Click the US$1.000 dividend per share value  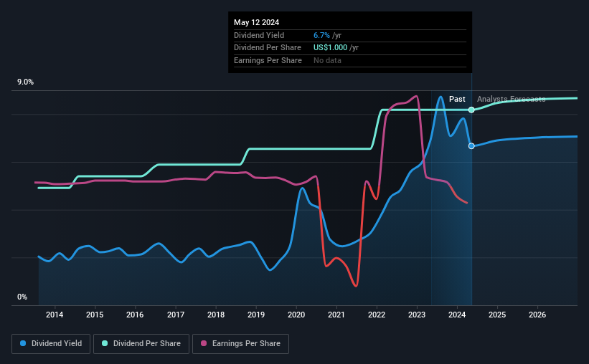click(x=330, y=48)
